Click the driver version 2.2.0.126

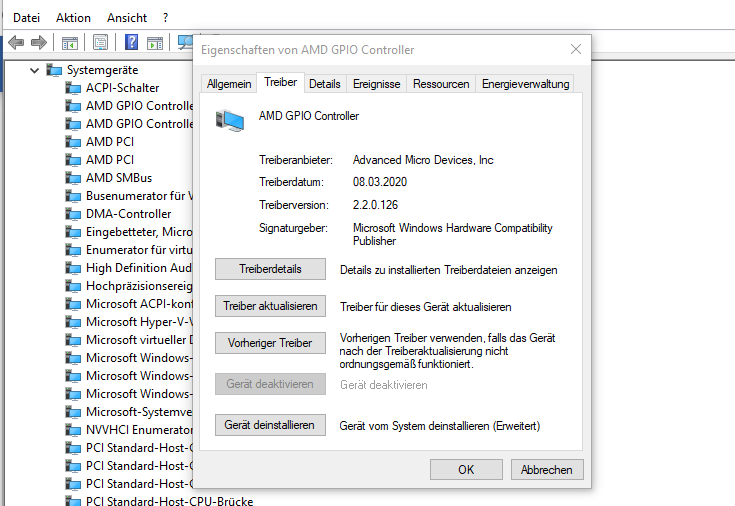click(x=375, y=205)
